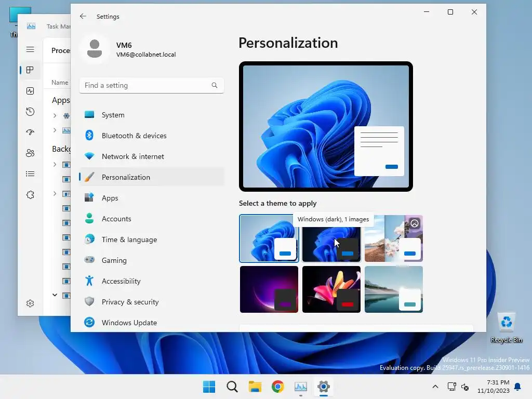Open Apps settings category
Viewport: 532px width, 399px height.
(152, 198)
